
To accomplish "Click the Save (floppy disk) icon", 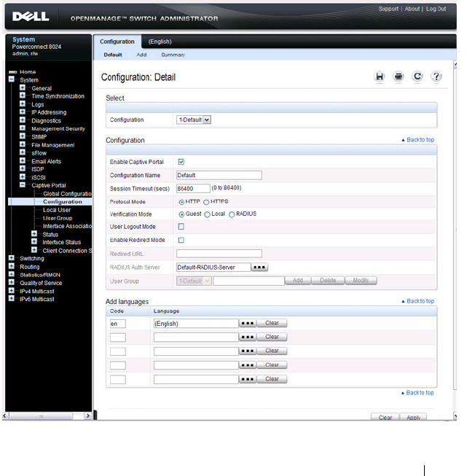I will (x=380, y=77).
